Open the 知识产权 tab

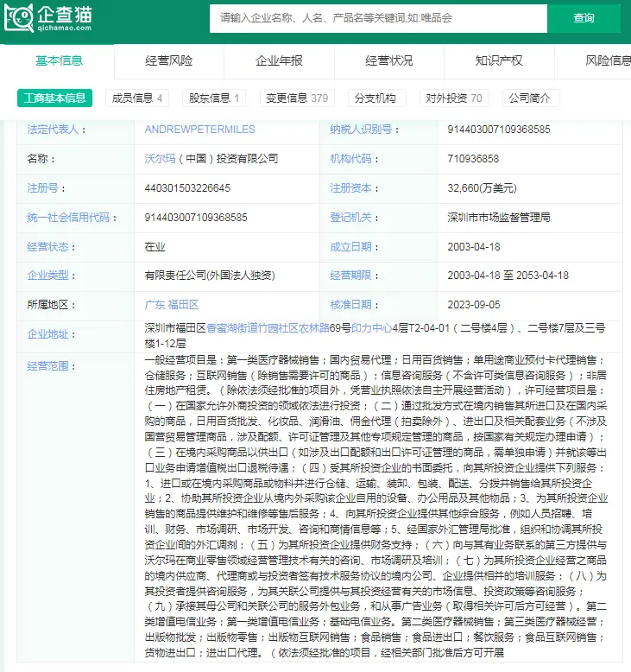[x=499, y=60]
